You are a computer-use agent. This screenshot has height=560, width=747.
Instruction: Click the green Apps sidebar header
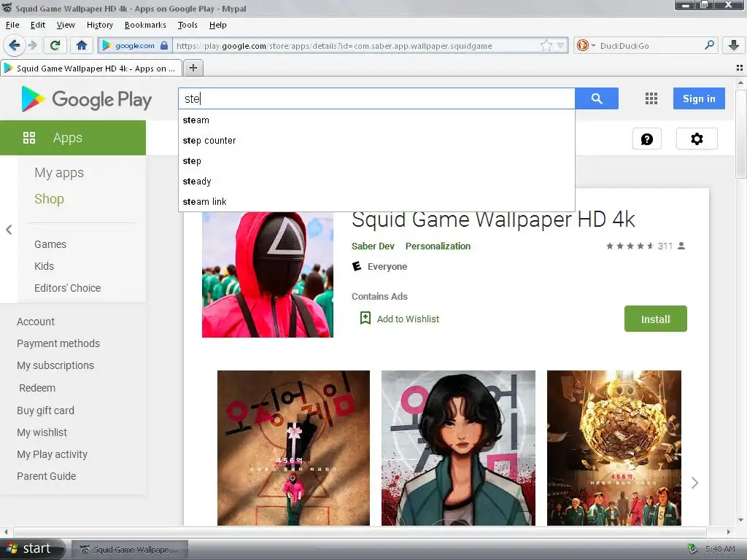coord(73,138)
